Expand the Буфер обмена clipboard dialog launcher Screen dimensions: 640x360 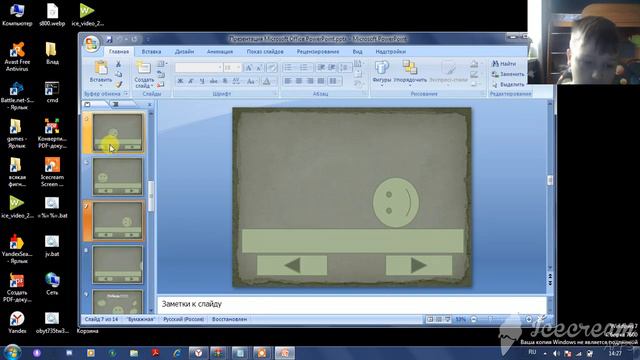[126, 94]
